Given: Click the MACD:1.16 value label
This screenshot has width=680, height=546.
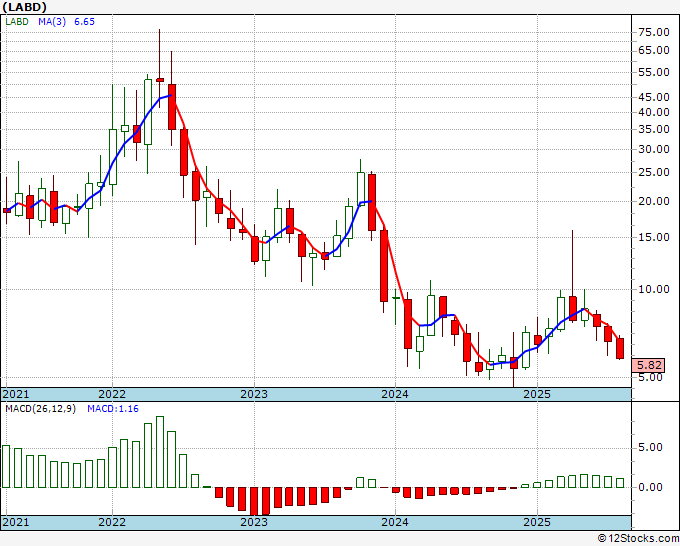Looking at the screenshot, I should point(113,409).
